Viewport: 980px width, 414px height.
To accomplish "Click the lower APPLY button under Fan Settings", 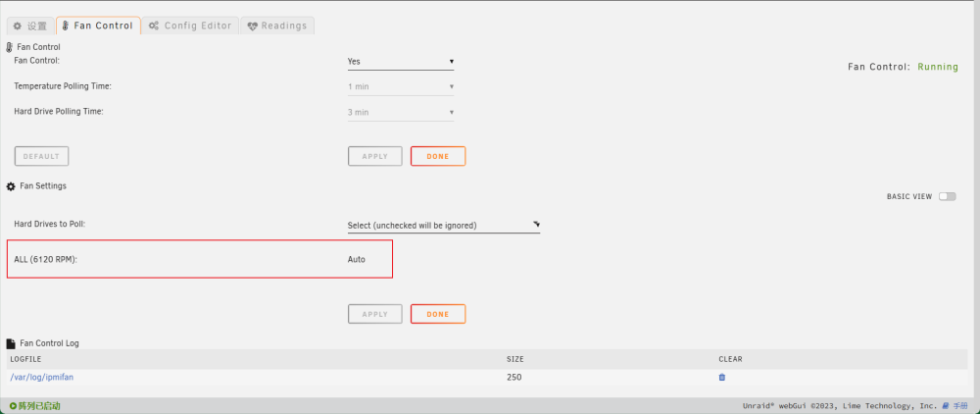I will tap(375, 314).
